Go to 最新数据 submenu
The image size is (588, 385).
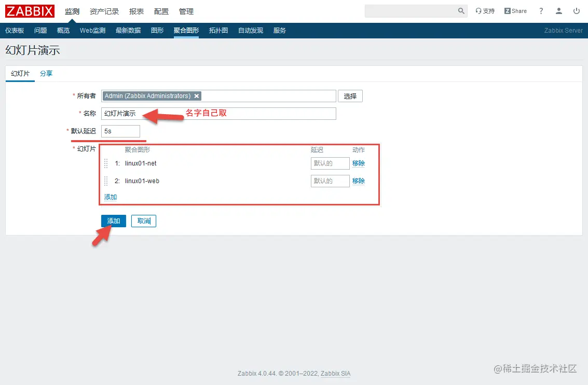[x=128, y=31]
